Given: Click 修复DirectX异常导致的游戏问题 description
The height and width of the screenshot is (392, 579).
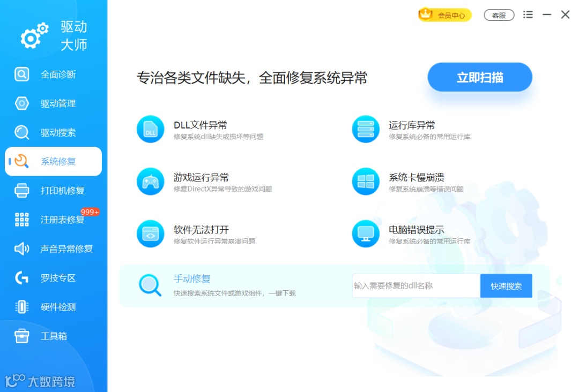Looking at the screenshot, I should click(x=222, y=189).
